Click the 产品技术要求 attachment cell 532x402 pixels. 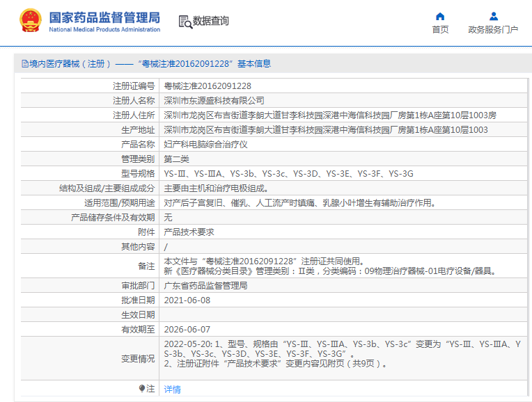pyautogui.click(x=189, y=232)
